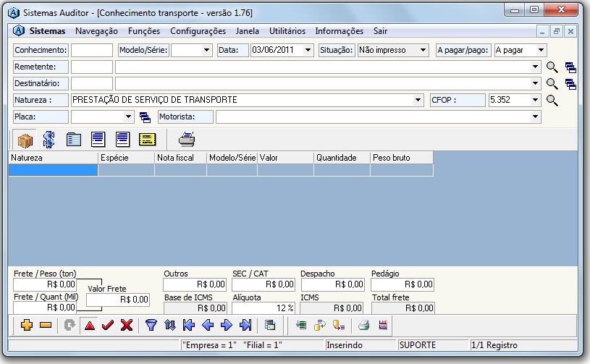
Task: Select the cargo box tab icon
Action: [x=25, y=140]
